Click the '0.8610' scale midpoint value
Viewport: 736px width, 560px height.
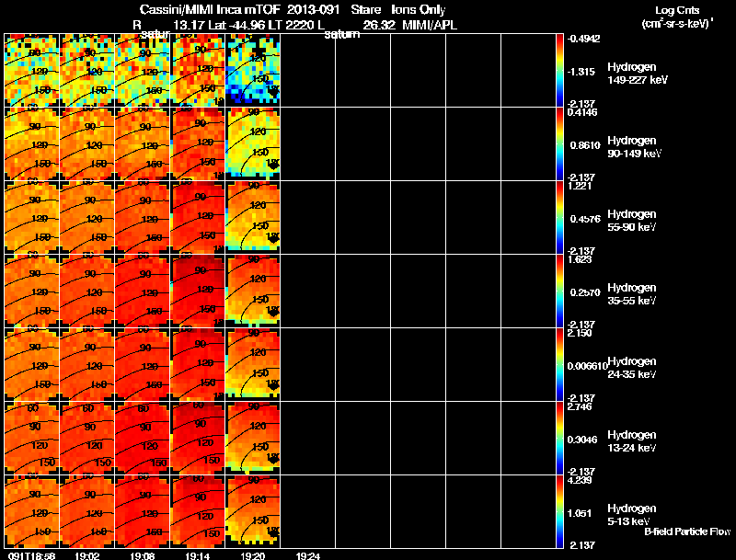click(585, 145)
